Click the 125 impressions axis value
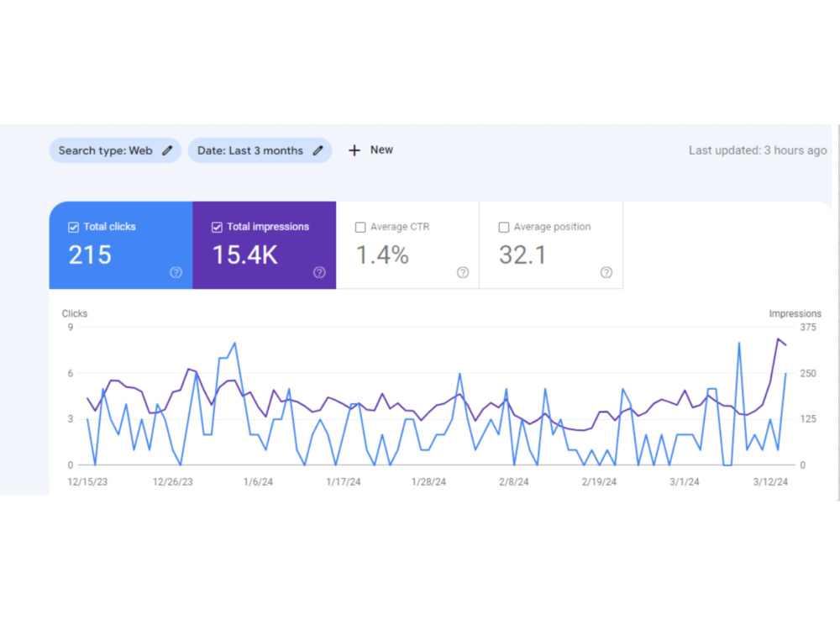840x630 pixels. tap(808, 419)
